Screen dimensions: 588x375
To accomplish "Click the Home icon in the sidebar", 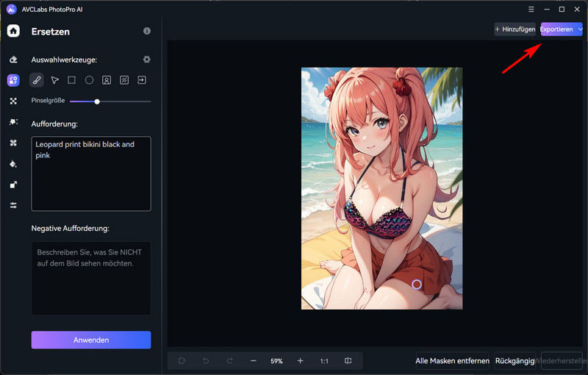I will (13, 31).
